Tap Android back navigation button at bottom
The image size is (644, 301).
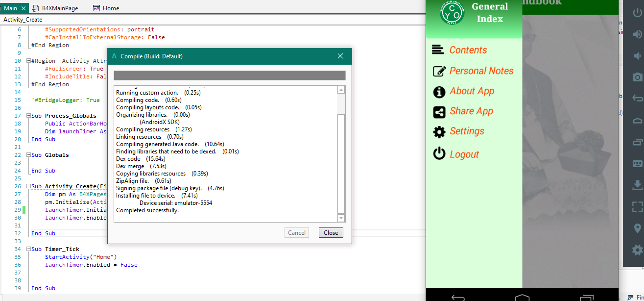458,297
